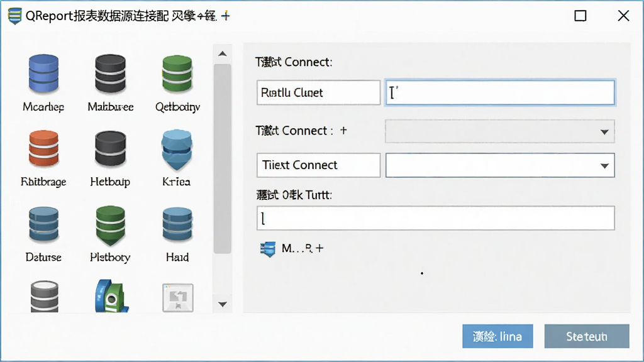Screen dimensions: 644x362
Task: Click the Rıstlu Clınet field
Action: 318,92
